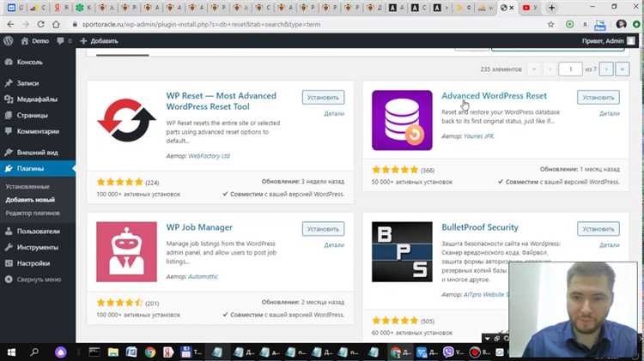This screenshot has height=361, width=644.
Task: Install the WP Reset plugin
Action: coord(323,98)
